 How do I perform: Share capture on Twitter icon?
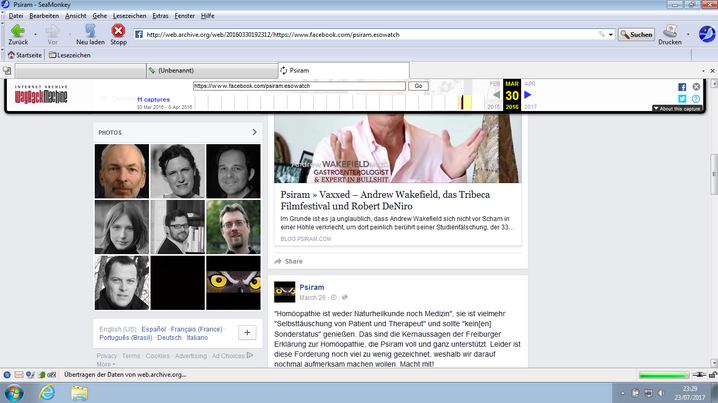click(x=682, y=99)
